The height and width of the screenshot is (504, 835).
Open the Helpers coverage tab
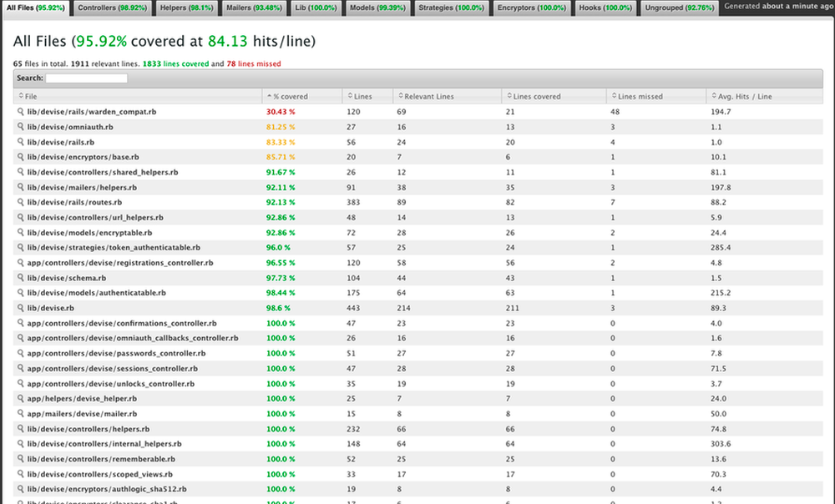click(186, 8)
